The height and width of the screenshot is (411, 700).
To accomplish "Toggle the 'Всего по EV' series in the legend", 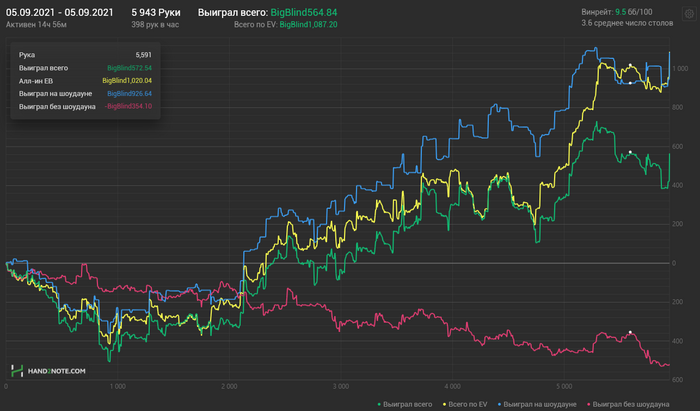I will click(x=466, y=403).
